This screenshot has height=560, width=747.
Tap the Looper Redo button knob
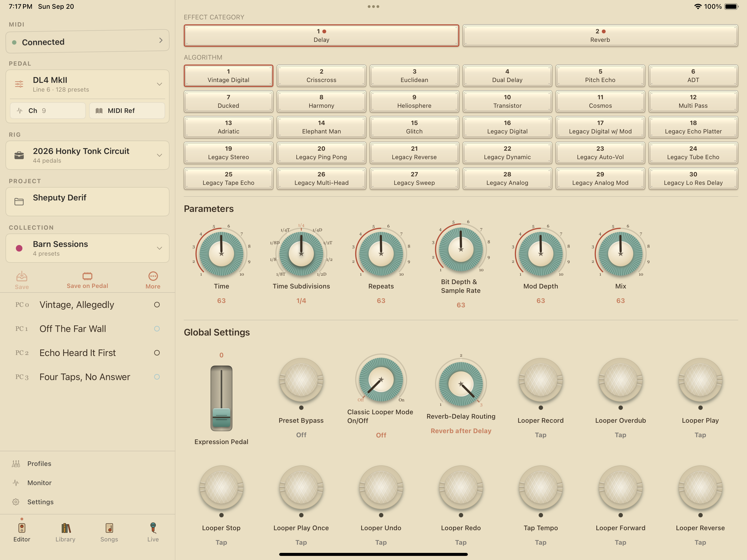pos(461,487)
